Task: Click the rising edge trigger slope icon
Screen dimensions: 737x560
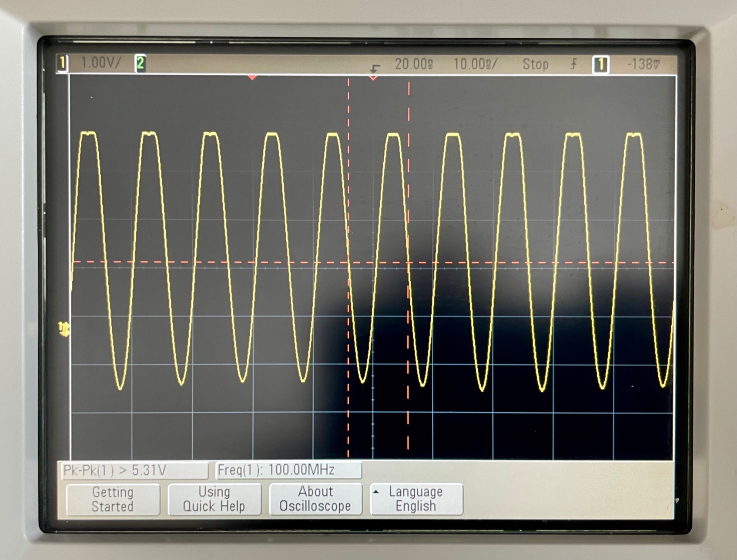Action: pyautogui.click(x=574, y=65)
